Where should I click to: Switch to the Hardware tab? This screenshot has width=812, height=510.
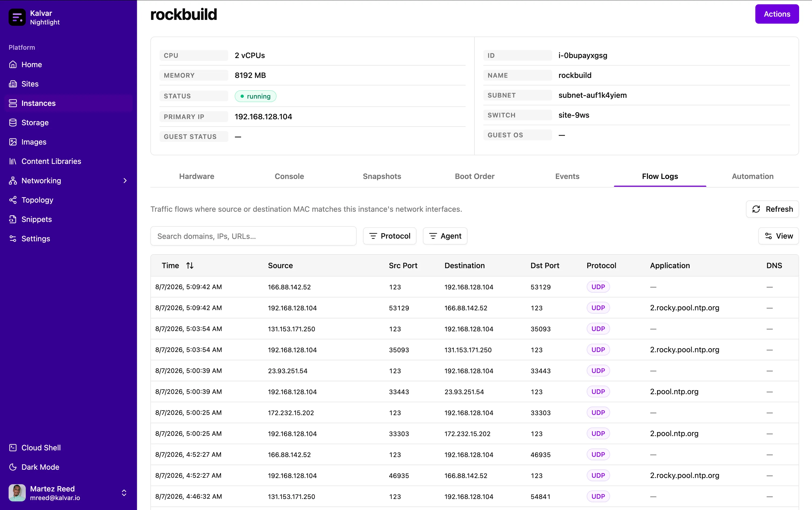tap(197, 177)
